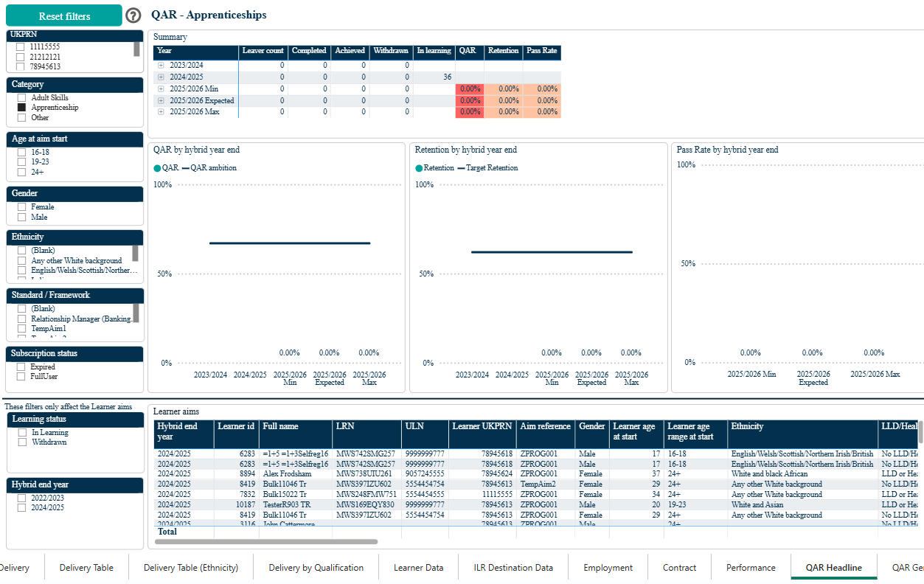The image size is (924, 584).
Task: Switch to the Performance tab
Action: click(751, 568)
